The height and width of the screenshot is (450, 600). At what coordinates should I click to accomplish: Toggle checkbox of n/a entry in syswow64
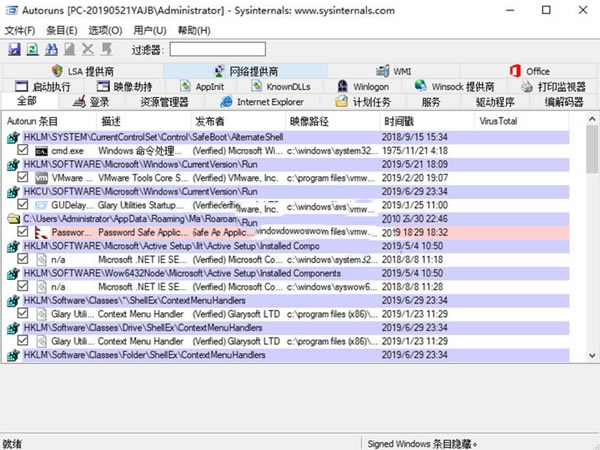pyautogui.click(x=23, y=286)
